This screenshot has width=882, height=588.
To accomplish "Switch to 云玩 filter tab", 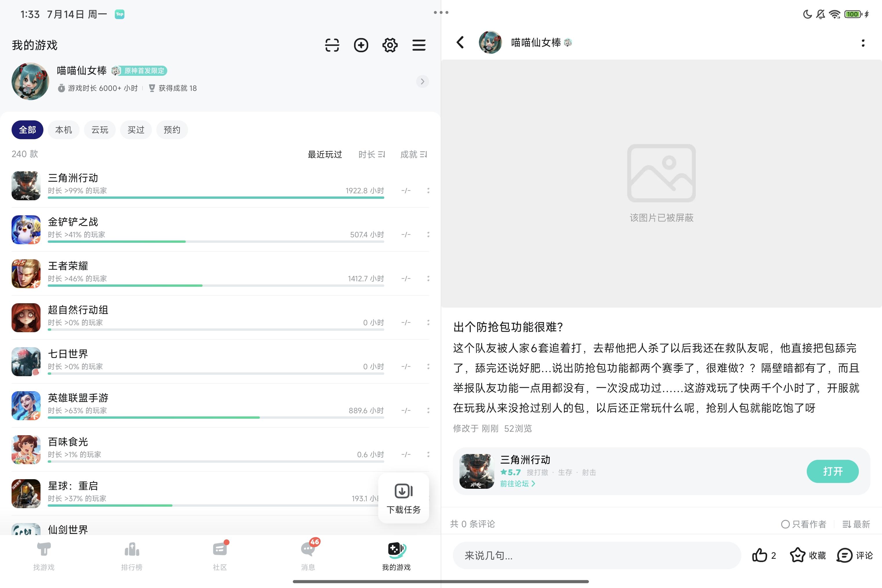I will pyautogui.click(x=100, y=130).
